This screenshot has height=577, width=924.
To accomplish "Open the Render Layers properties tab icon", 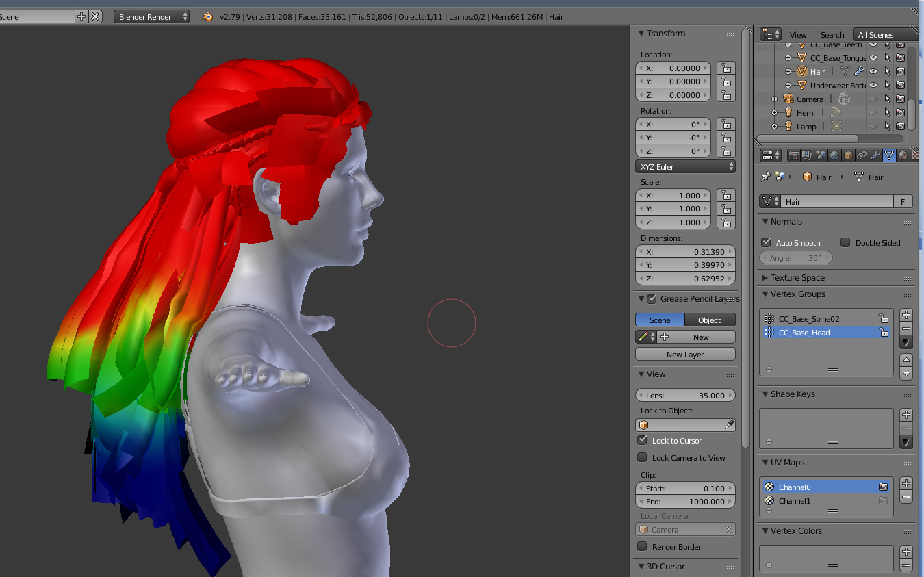I will click(x=807, y=155).
